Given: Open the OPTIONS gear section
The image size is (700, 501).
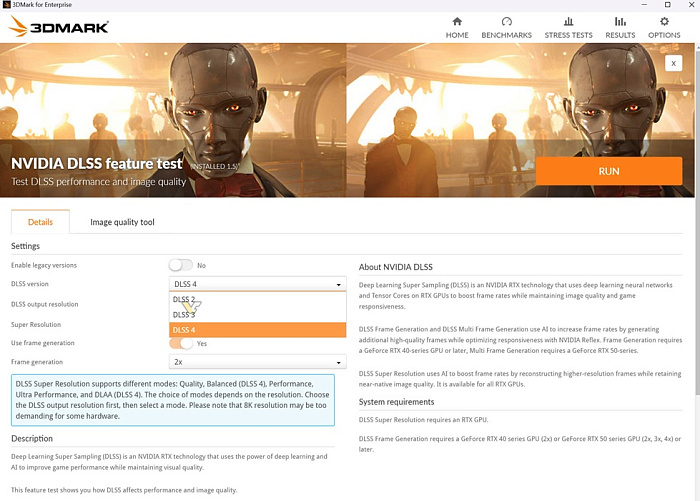Looking at the screenshot, I should tap(664, 28).
